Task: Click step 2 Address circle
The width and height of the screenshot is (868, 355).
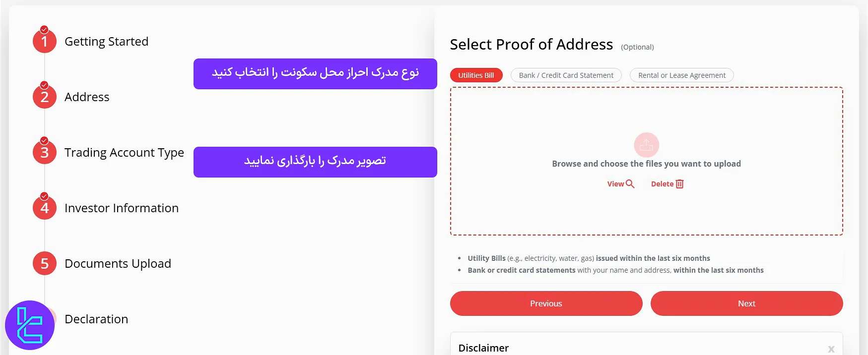Action: pyautogui.click(x=44, y=96)
